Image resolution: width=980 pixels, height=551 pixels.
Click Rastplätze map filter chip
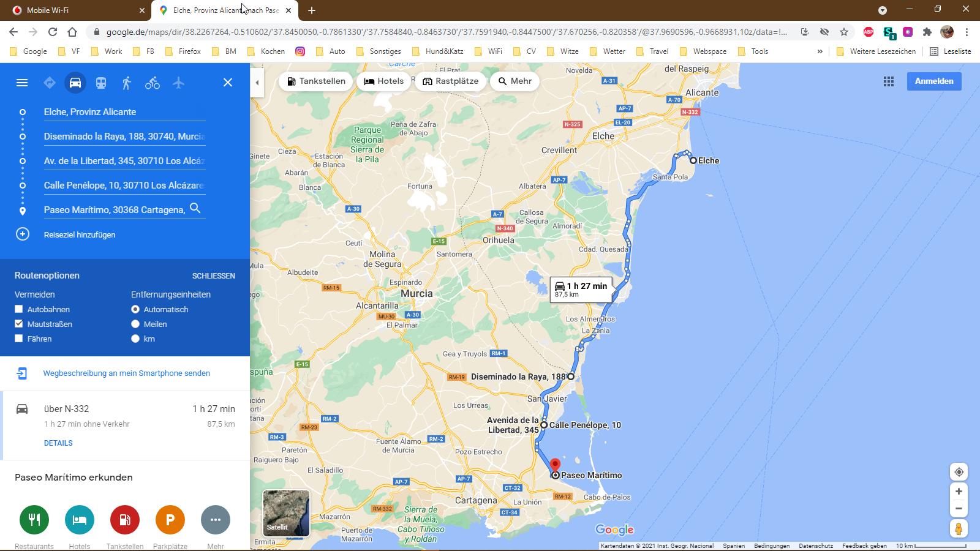450,81
